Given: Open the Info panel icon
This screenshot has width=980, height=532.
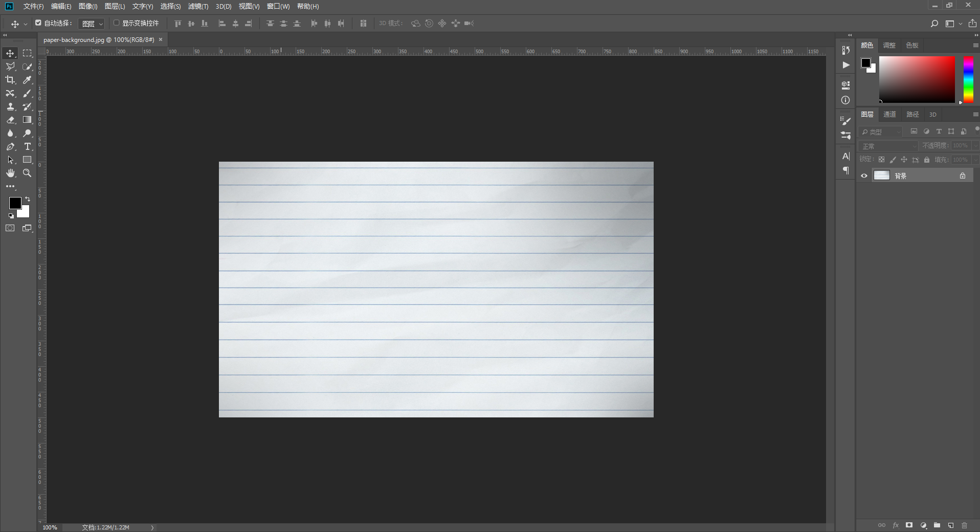Looking at the screenshot, I should (x=845, y=100).
